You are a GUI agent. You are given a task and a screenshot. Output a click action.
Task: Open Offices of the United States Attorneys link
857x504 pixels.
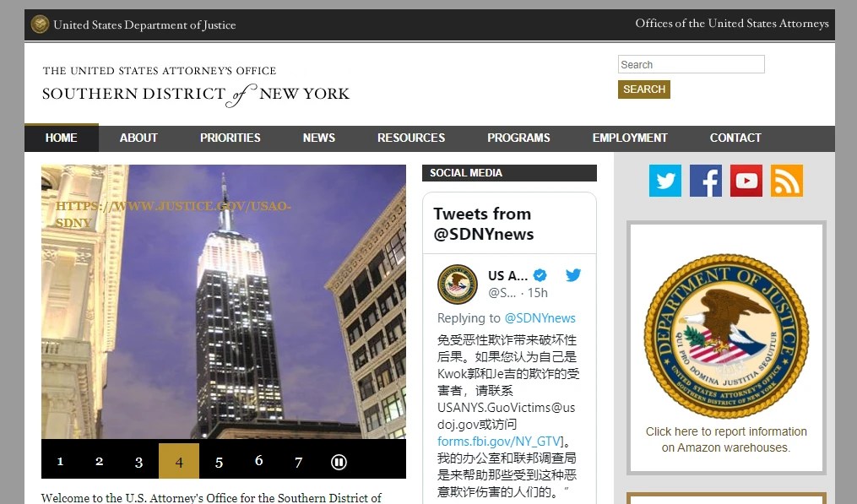[x=732, y=24]
